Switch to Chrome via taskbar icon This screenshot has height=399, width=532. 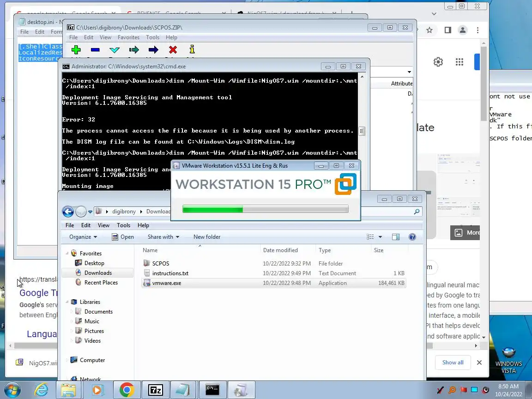[127, 390]
